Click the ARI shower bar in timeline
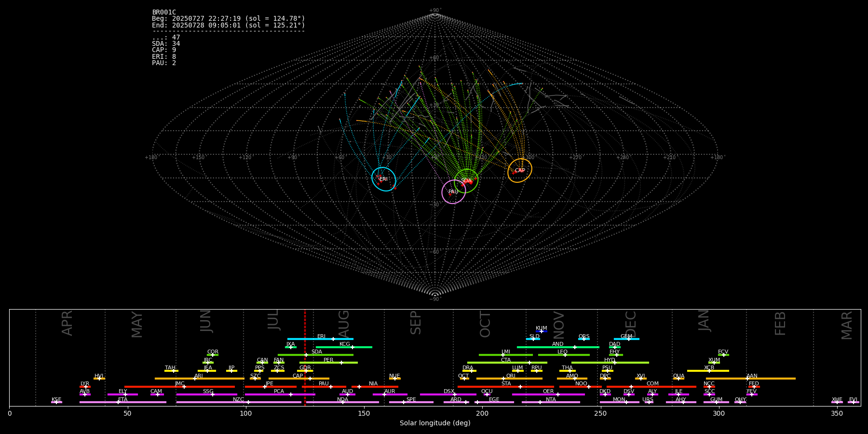The image size is (868, 434). click(x=199, y=379)
